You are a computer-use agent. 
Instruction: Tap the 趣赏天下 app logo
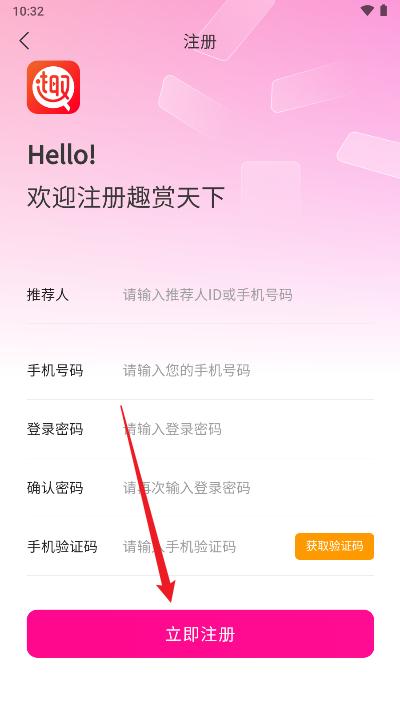(x=54, y=87)
